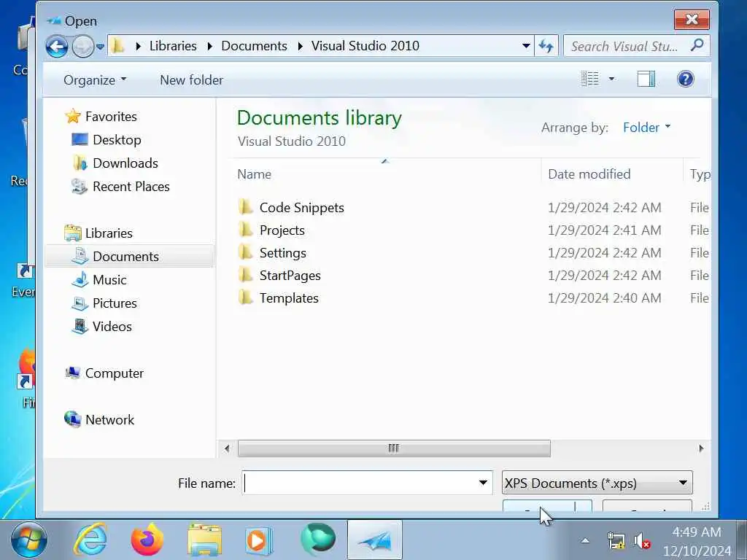Open the Videos library

click(x=112, y=326)
